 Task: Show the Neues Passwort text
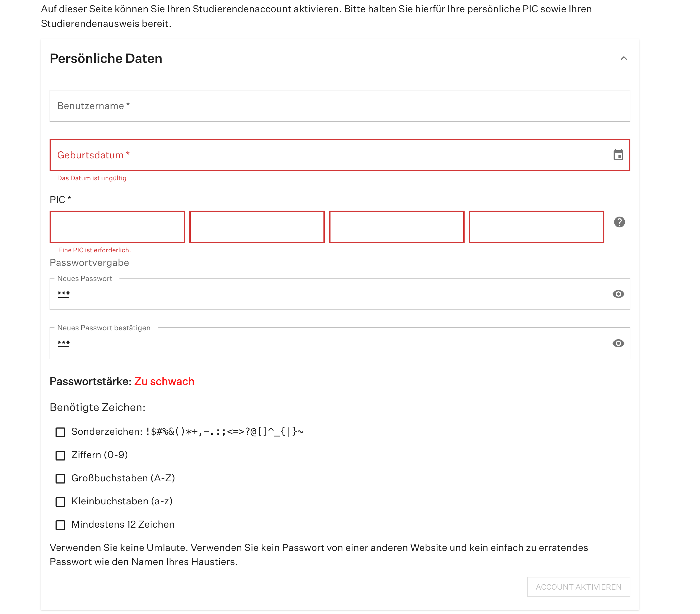coord(618,294)
